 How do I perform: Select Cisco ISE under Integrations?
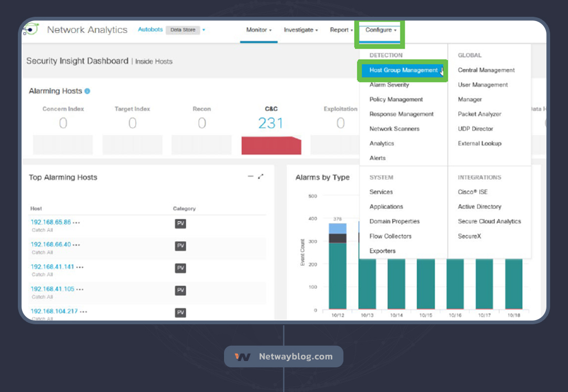click(472, 192)
